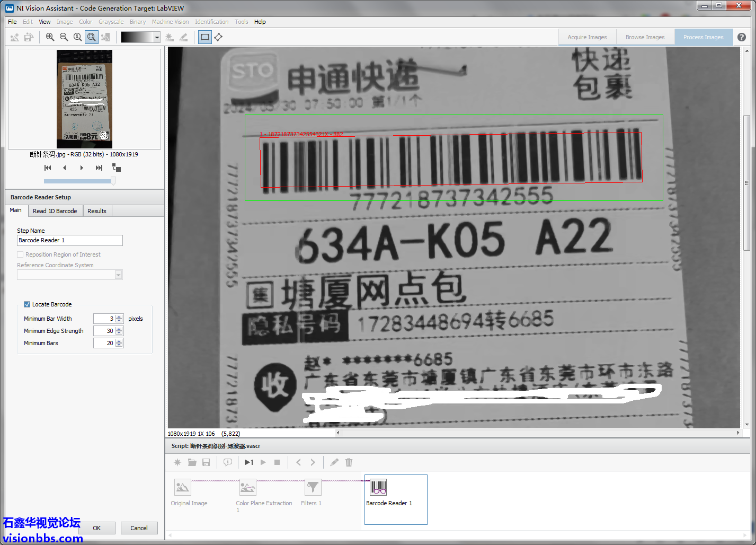Click the New Script star icon
This screenshot has height=545, width=756.
(x=177, y=462)
